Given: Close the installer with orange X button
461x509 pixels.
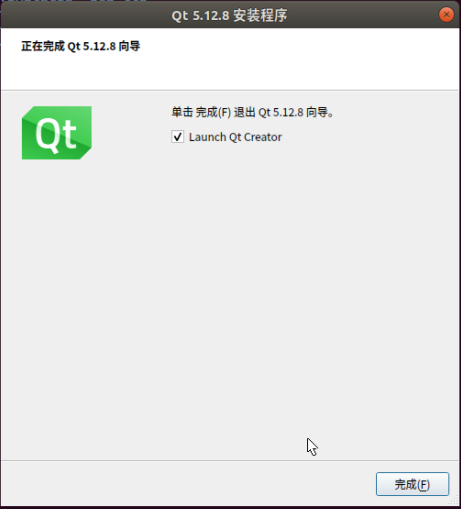Looking at the screenshot, I should coord(446,15).
